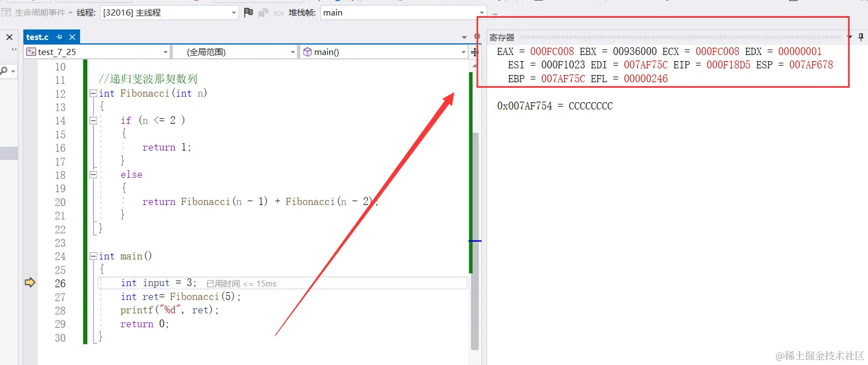Click the EAX value 000FC008
Image resolution: width=868 pixels, height=365 pixels.
coord(552,51)
